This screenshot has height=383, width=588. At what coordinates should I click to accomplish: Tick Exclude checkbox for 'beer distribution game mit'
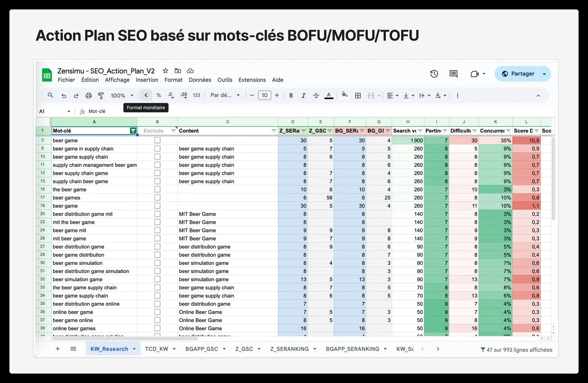(157, 214)
